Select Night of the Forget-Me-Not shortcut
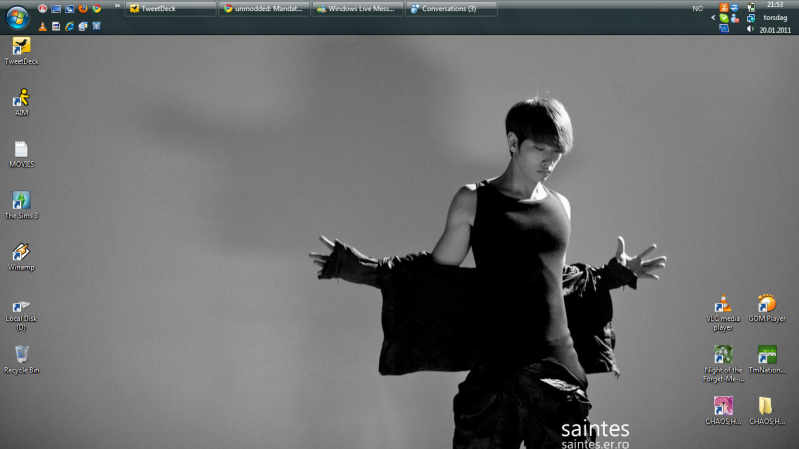The image size is (799, 449). click(x=723, y=355)
